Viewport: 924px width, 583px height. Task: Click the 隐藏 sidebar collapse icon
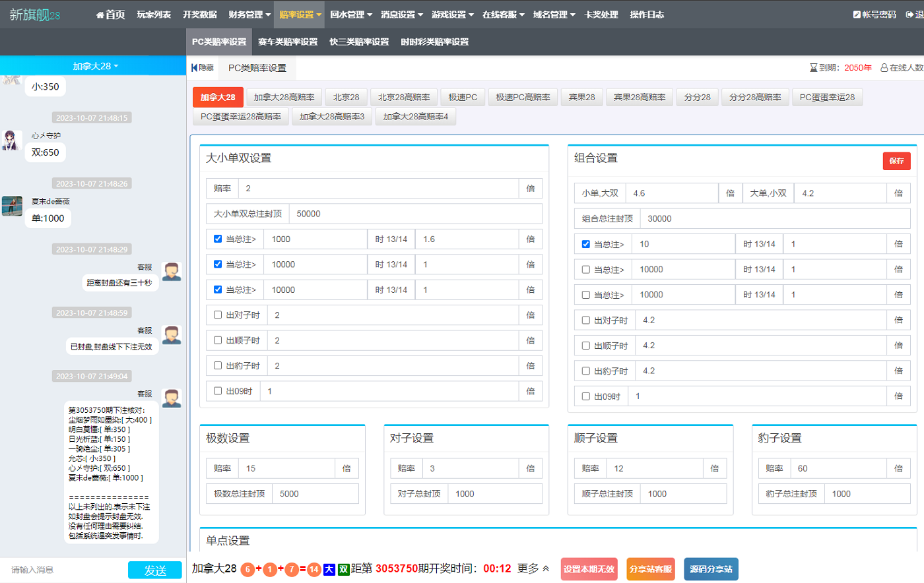(x=195, y=67)
